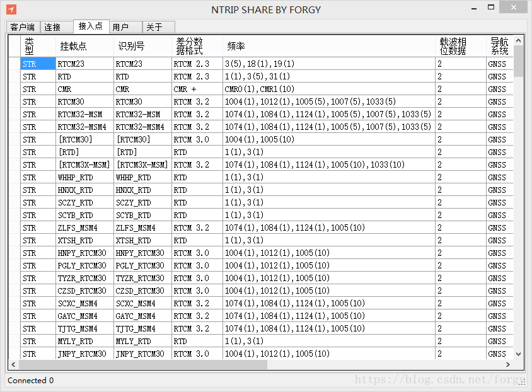Select mount point cell GAYC_MSM4
The width and height of the screenshot is (532, 392).
pos(84,316)
